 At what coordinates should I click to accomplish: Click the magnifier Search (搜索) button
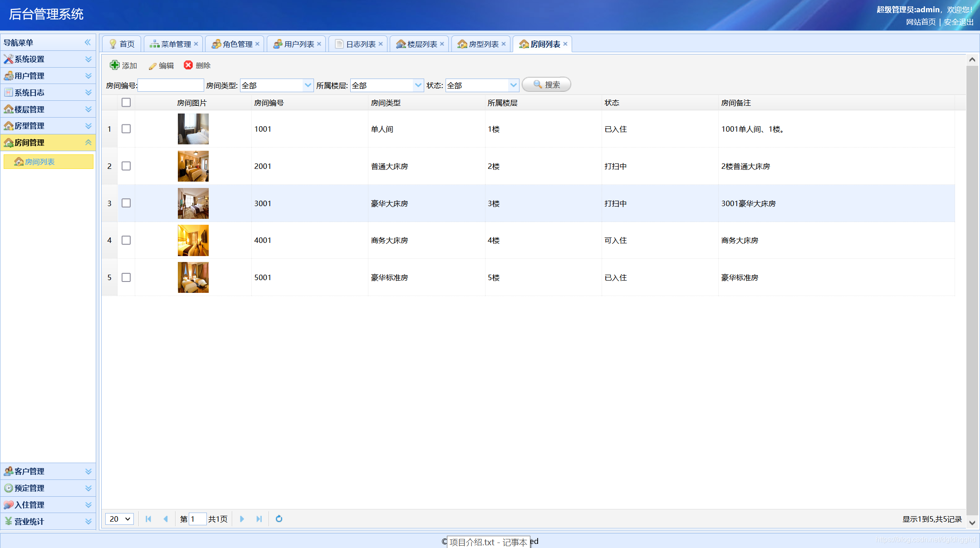tap(546, 84)
